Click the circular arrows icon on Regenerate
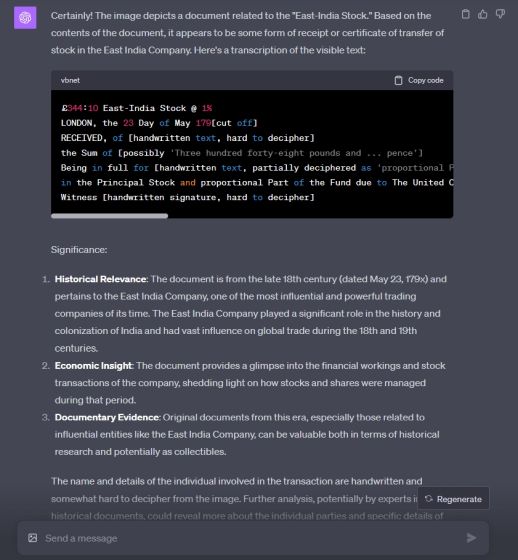The height and width of the screenshot is (560, 518). 429,499
